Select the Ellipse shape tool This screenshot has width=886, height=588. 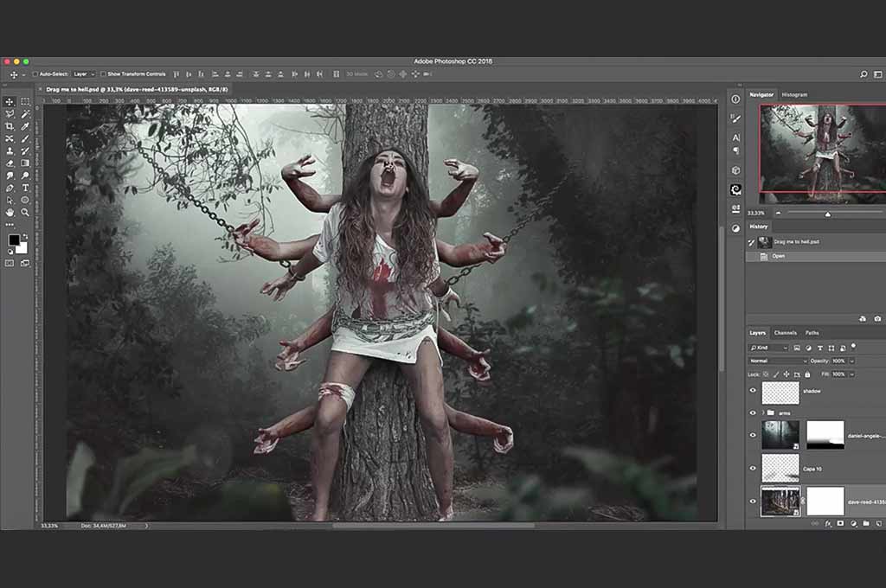(25, 200)
